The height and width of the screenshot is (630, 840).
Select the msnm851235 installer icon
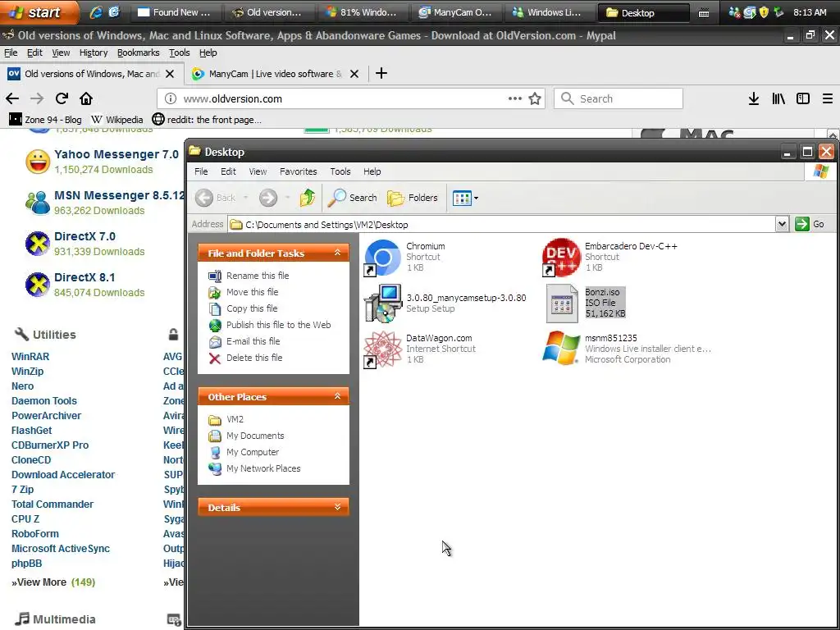[x=561, y=349]
